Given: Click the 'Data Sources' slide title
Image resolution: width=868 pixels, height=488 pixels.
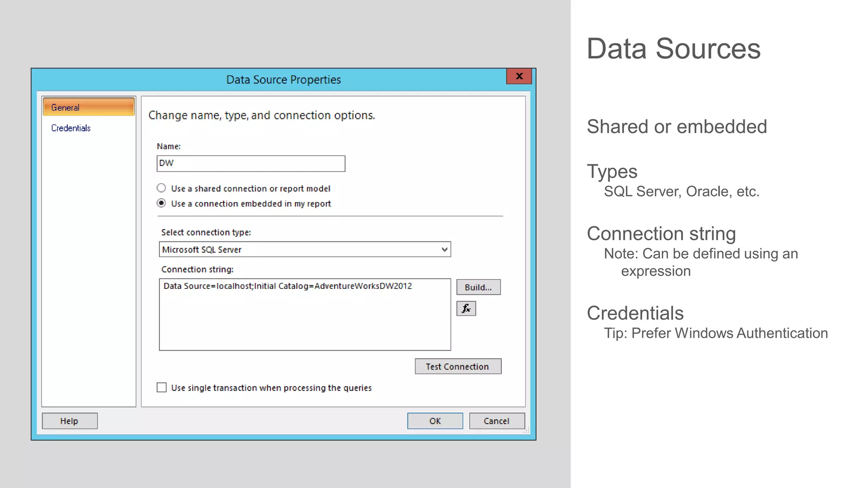Looking at the screenshot, I should pos(673,49).
